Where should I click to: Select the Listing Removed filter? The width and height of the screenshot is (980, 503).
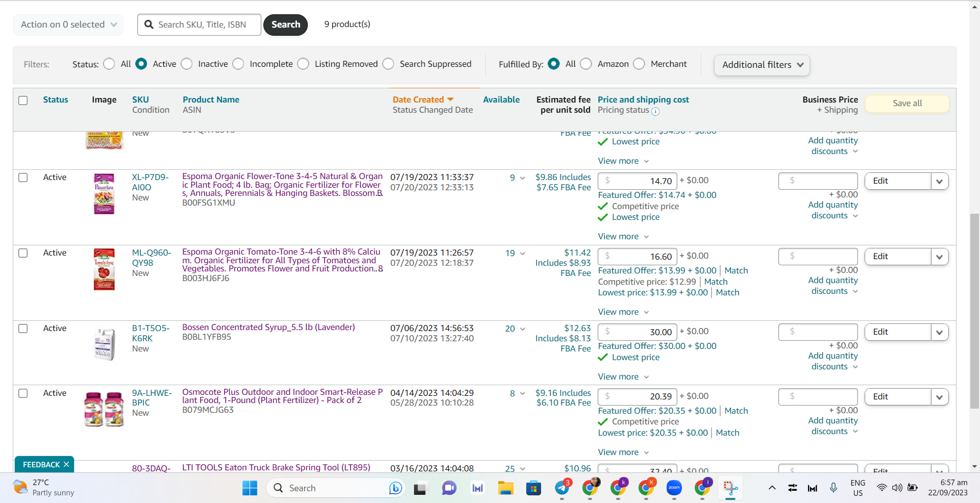point(303,64)
